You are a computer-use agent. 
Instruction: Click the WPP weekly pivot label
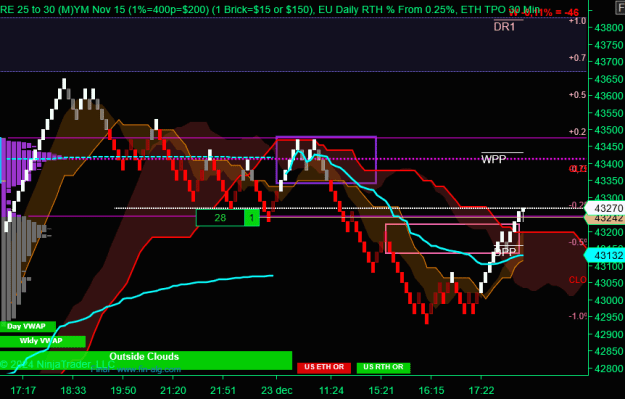click(x=493, y=159)
